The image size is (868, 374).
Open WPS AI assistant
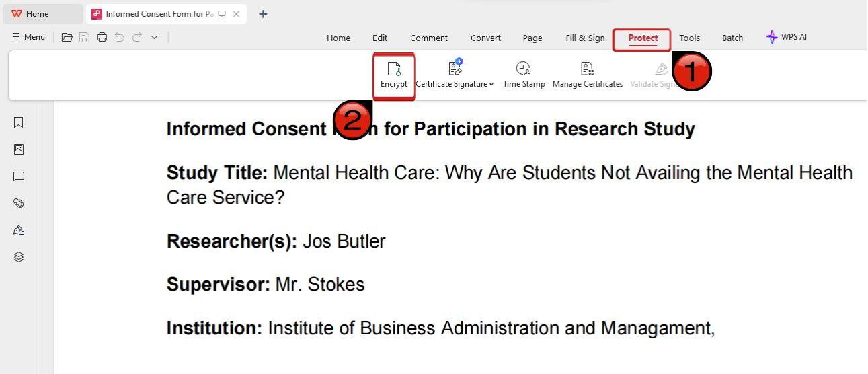point(787,37)
